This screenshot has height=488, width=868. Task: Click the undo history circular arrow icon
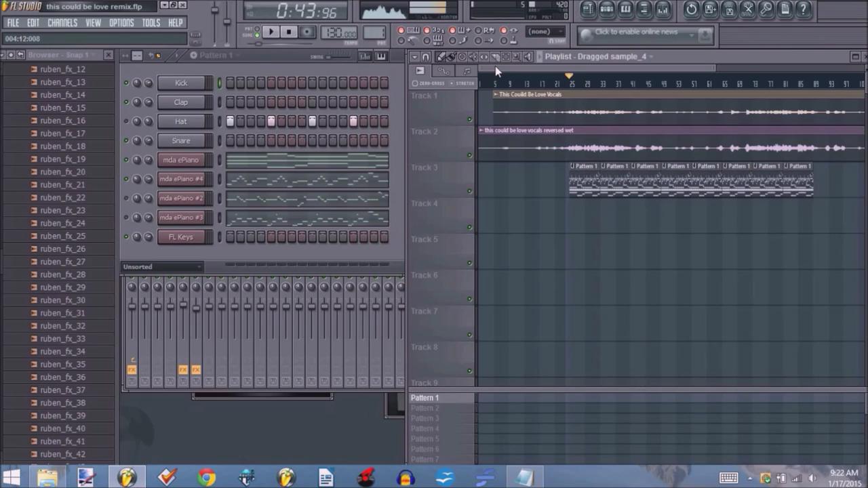point(691,9)
